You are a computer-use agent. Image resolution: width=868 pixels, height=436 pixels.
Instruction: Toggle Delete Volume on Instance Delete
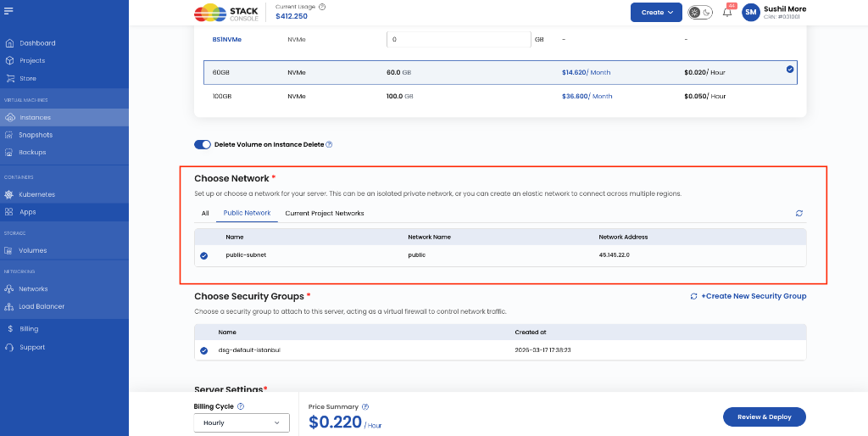tap(203, 144)
